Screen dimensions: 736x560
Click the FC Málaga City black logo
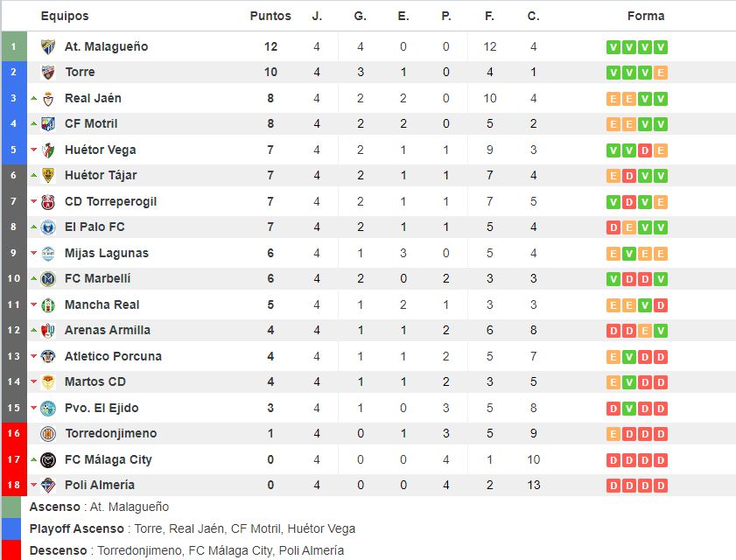point(48,460)
